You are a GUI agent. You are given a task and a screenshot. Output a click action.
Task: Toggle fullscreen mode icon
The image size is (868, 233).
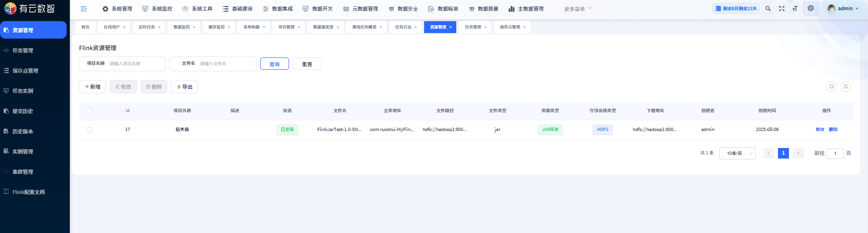(782, 9)
